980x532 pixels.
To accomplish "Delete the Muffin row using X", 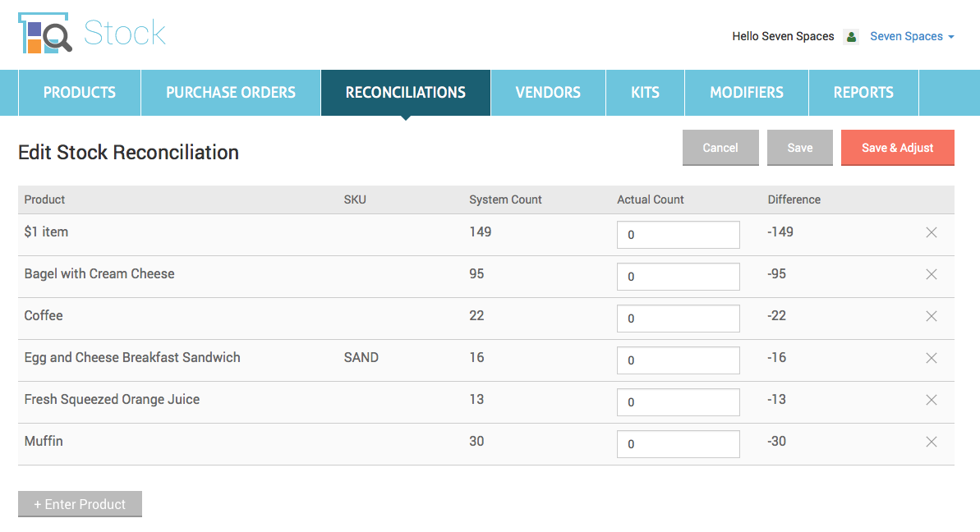I will tap(931, 442).
